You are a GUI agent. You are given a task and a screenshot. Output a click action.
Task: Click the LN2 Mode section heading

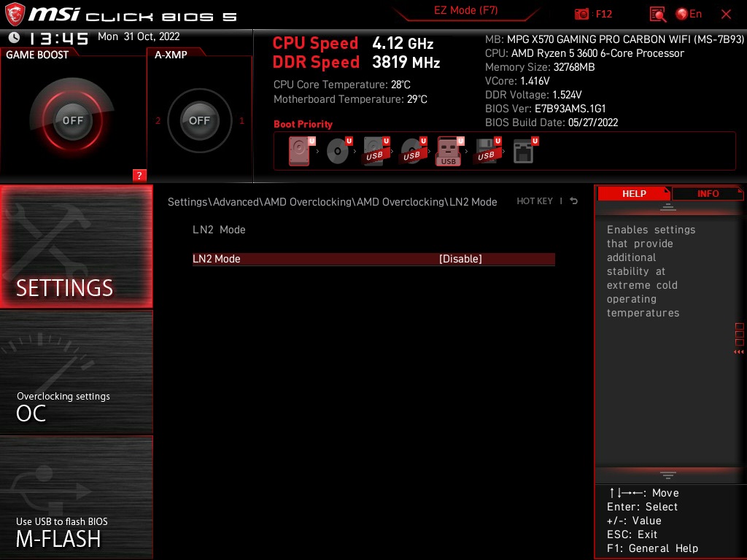219,230
